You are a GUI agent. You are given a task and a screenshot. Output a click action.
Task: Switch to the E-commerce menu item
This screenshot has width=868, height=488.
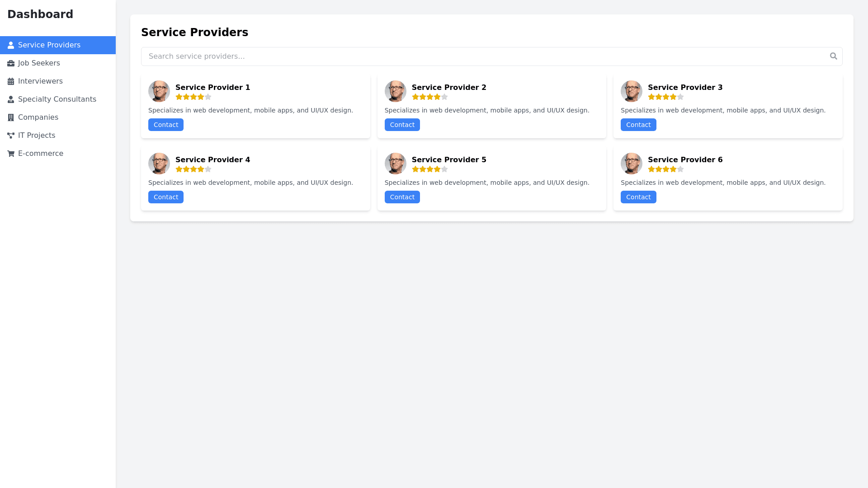(x=41, y=154)
